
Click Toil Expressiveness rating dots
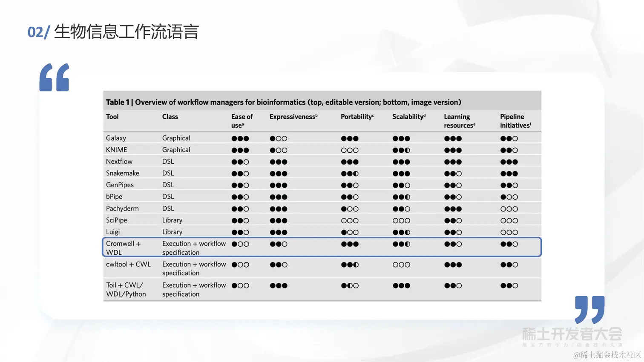tap(279, 285)
